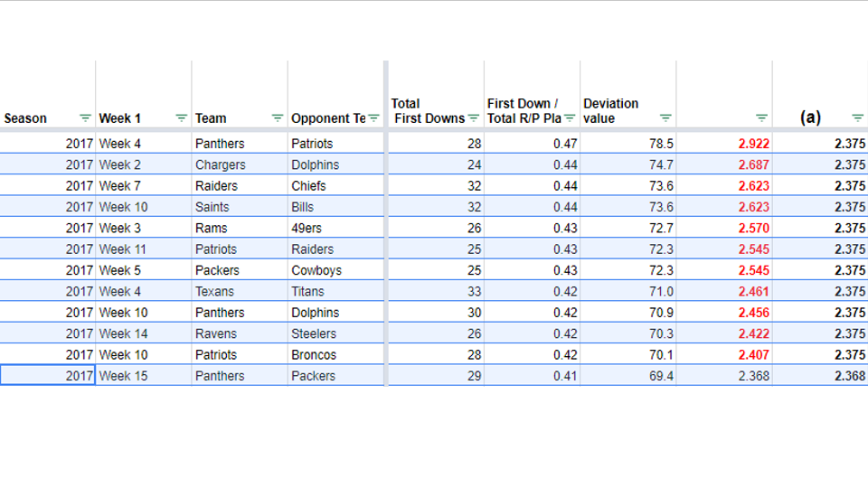Click the 49ers opponent cell
Viewport: 868px width, 488px height.
click(x=335, y=228)
